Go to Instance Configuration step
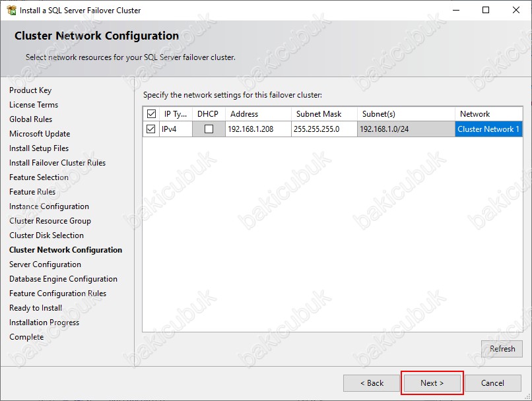The height and width of the screenshot is (401, 532). [49, 206]
